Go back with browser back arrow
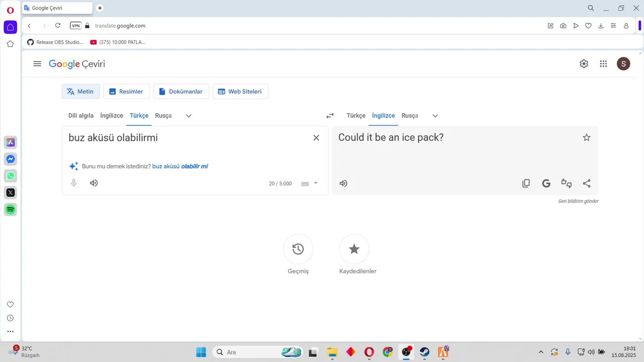This screenshot has height=362, width=644. pos(29,26)
